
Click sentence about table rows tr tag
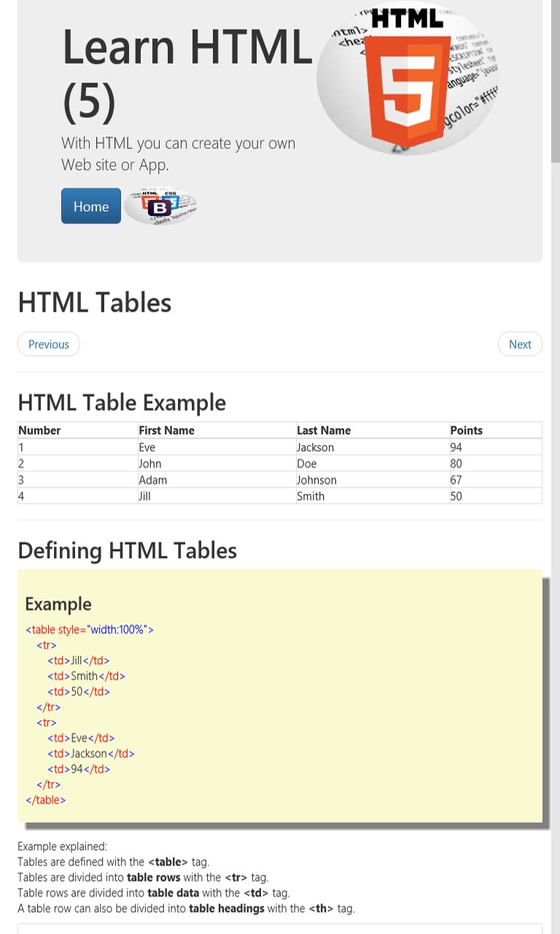click(143, 877)
